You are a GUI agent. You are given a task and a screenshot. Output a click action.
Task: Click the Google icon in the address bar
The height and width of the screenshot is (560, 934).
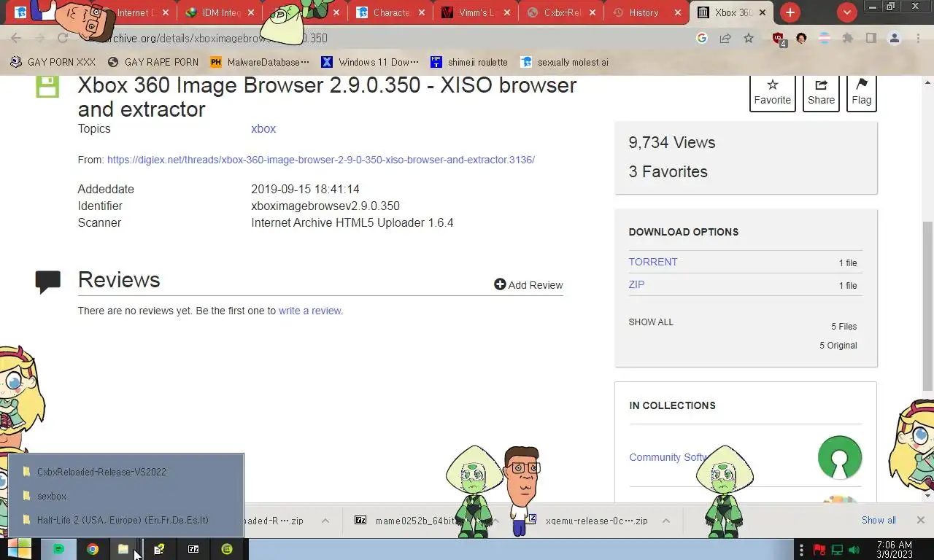tap(702, 38)
